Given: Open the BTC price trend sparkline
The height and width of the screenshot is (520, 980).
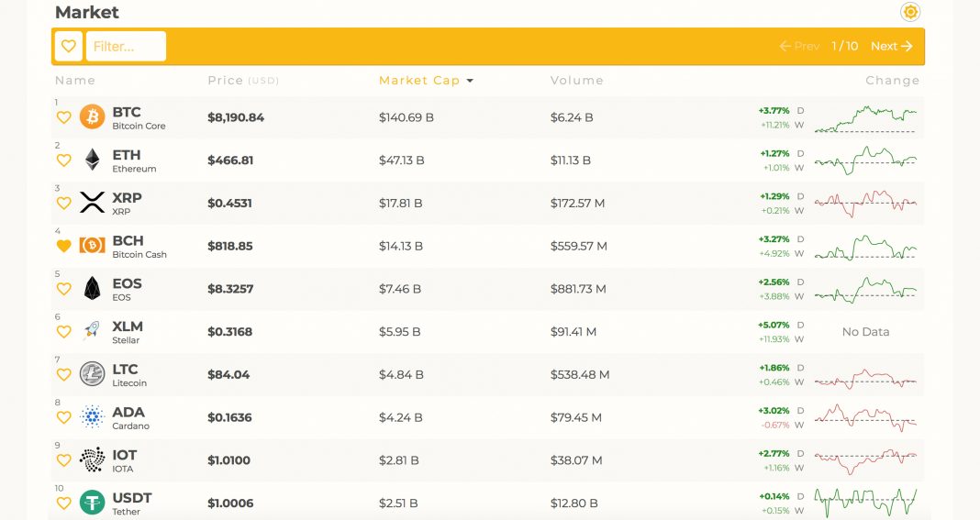Looking at the screenshot, I should point(865,118).
